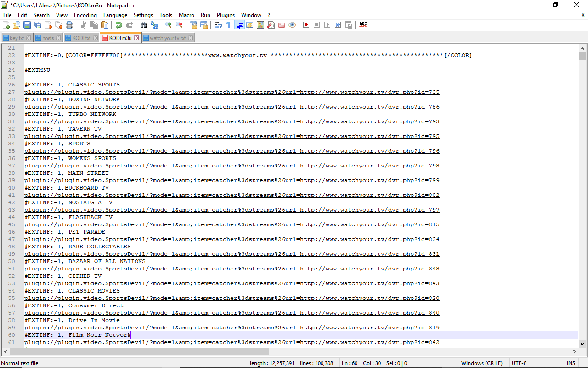Close the hosts tab
This screenshot has height=368, width=588.
coord(59,38)
